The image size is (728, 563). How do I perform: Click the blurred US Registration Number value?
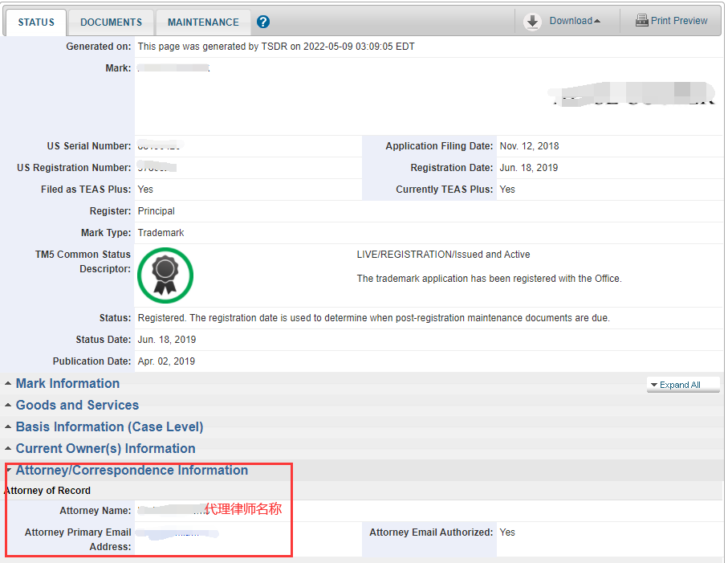(157, 168)
